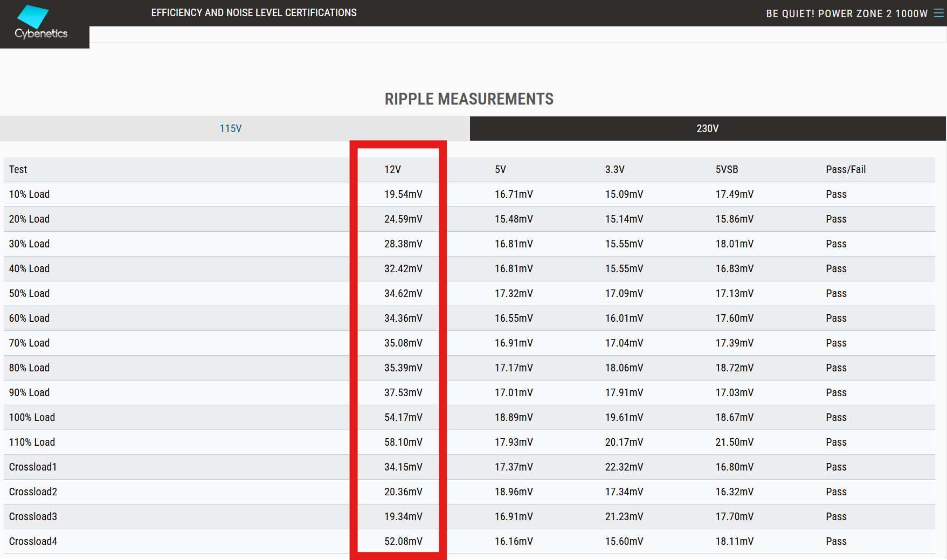Select the 3.3V value '20.17mV'

(624, 442)
